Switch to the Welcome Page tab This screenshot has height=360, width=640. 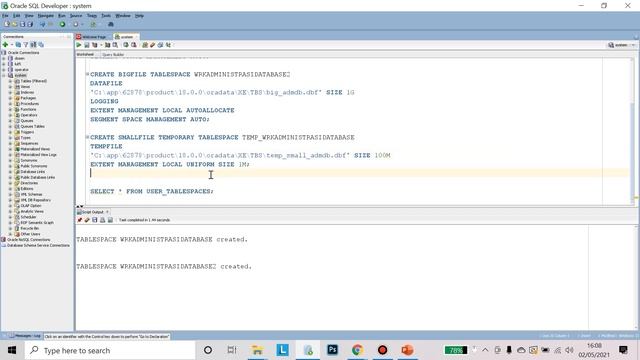[92, 37]
